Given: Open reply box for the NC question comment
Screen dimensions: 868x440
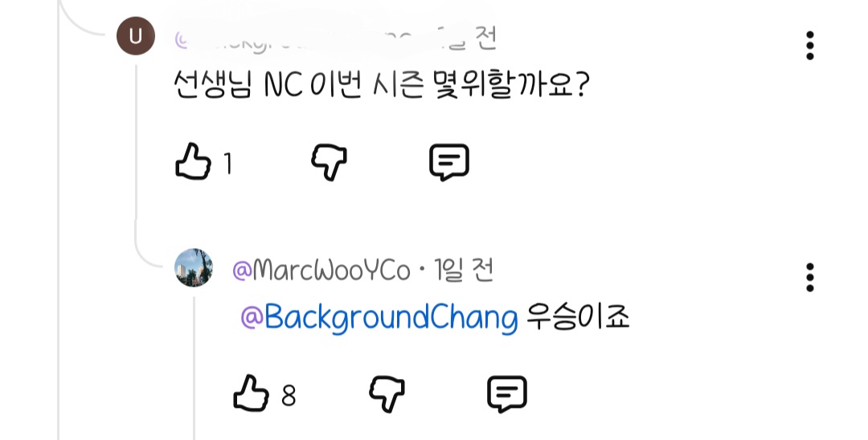Looking at the screenshot, I should pyautogui.click(x=449, y=162).
